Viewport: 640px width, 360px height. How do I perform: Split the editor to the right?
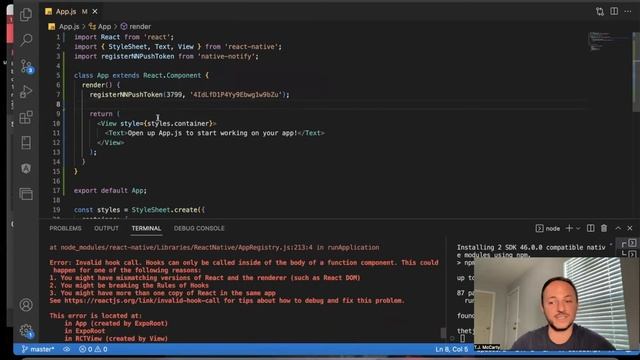(614, 11)
